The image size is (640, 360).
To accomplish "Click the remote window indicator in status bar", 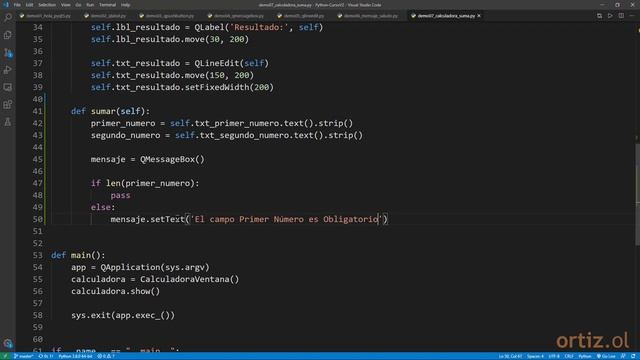I will (x=5, y=356).
